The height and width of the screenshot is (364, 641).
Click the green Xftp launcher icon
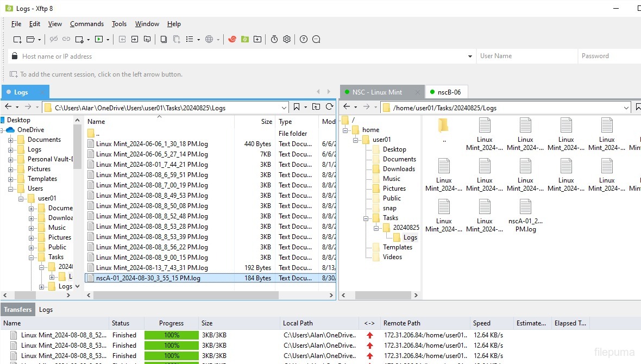pos(245,39)
